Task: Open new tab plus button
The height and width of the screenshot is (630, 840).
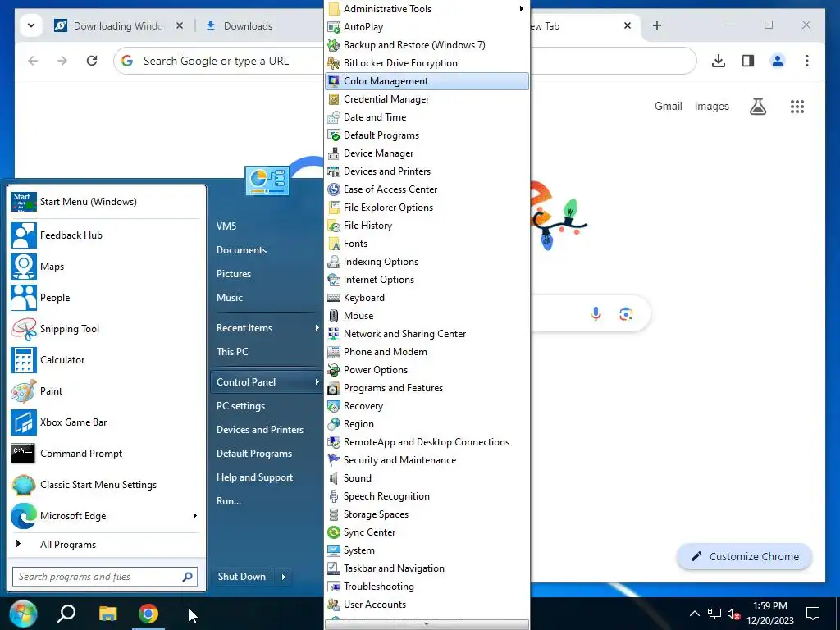Action: 657,25
